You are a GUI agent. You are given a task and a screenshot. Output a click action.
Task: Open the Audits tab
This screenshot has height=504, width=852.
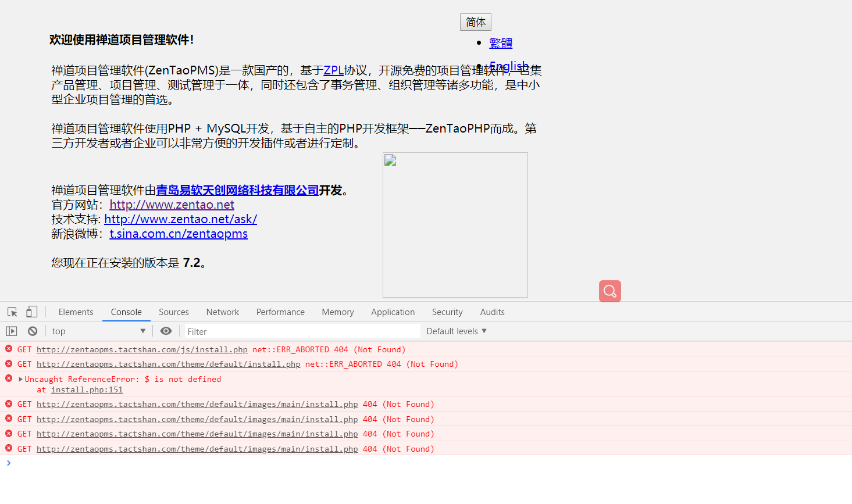(x=493, y=312)
